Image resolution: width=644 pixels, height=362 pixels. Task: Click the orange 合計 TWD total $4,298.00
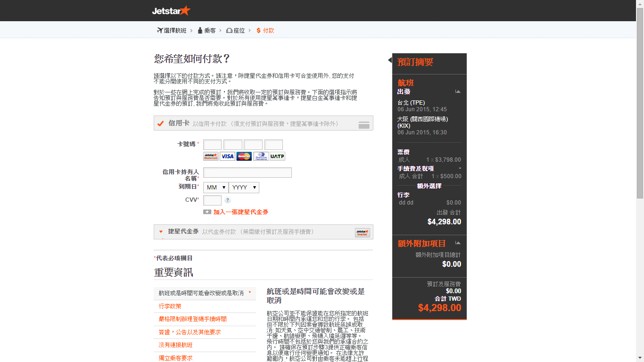[x=439, y=308]
